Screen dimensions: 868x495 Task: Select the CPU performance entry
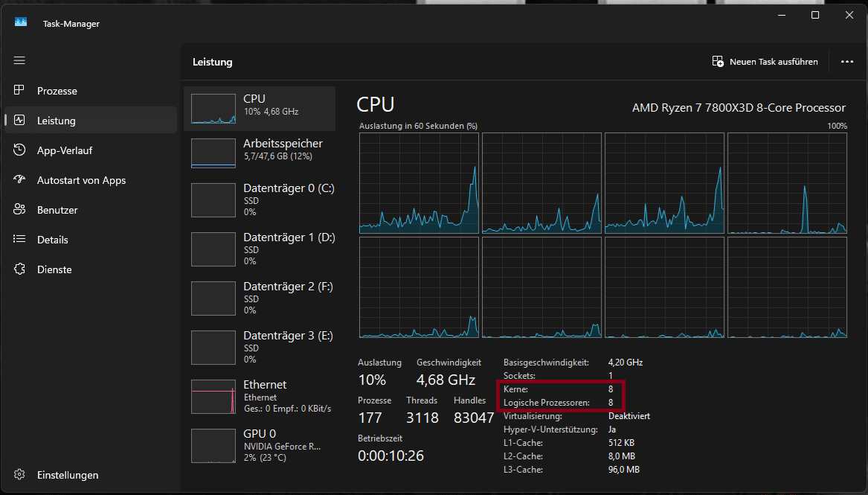[260, 109]
